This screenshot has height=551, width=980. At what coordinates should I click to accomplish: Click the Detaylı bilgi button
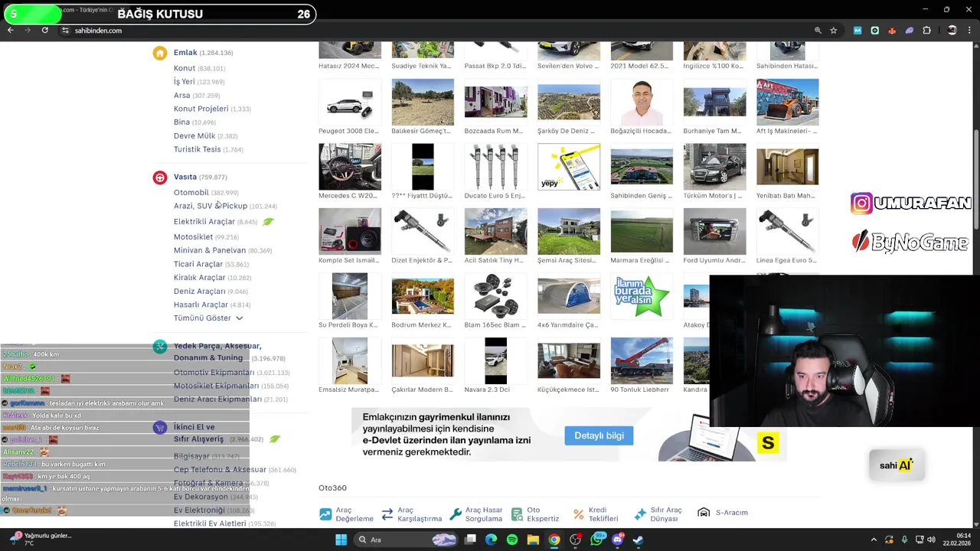599,435
